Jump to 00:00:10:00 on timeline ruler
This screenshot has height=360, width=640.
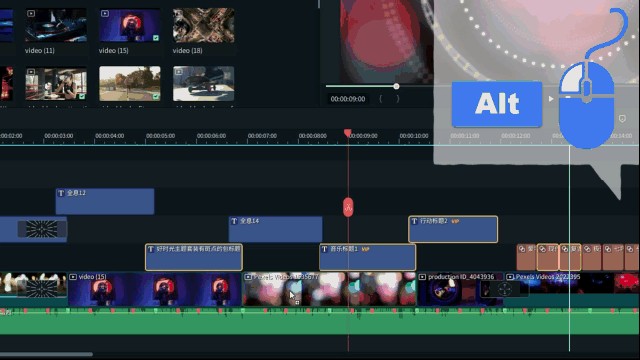click(x=414, y=136)
